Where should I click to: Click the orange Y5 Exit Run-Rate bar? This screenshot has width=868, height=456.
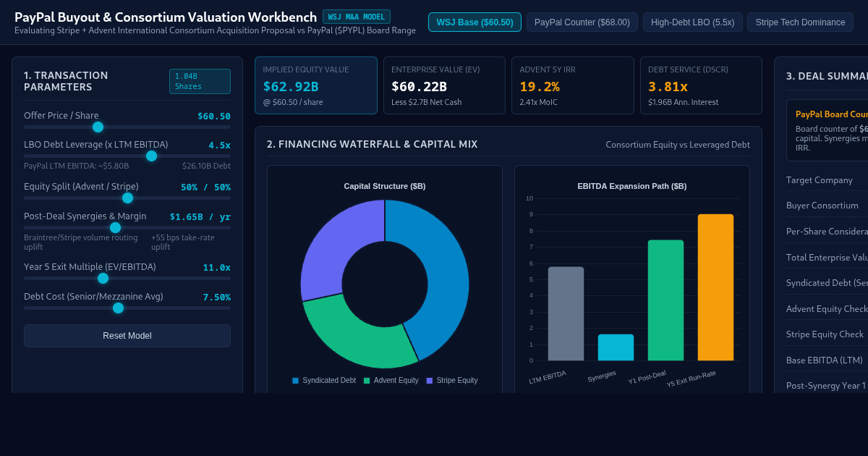[x=715, y=287]
